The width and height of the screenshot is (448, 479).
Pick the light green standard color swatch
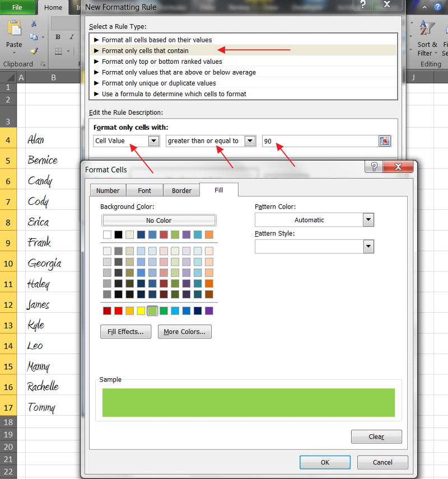click(152, 311)
